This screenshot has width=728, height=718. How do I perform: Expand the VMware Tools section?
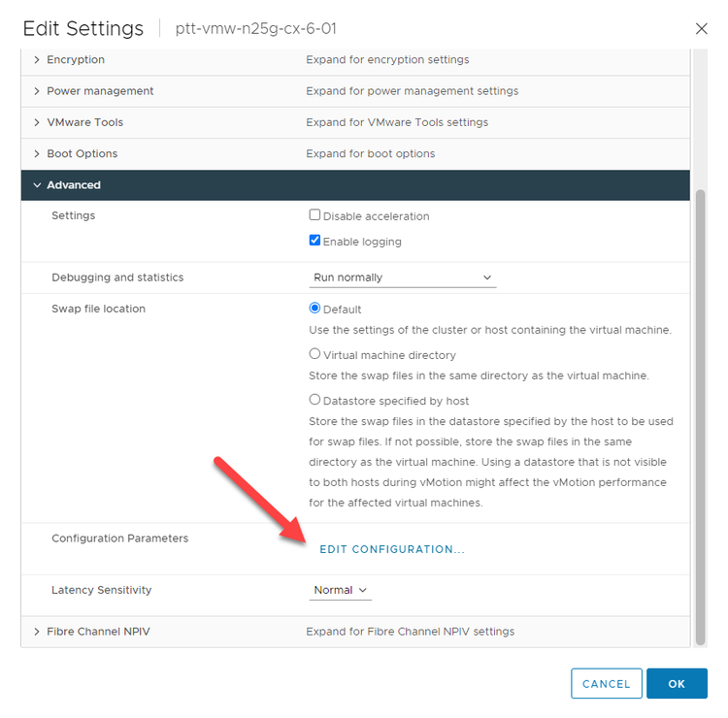pyautogui.click(x=37, y=122)
